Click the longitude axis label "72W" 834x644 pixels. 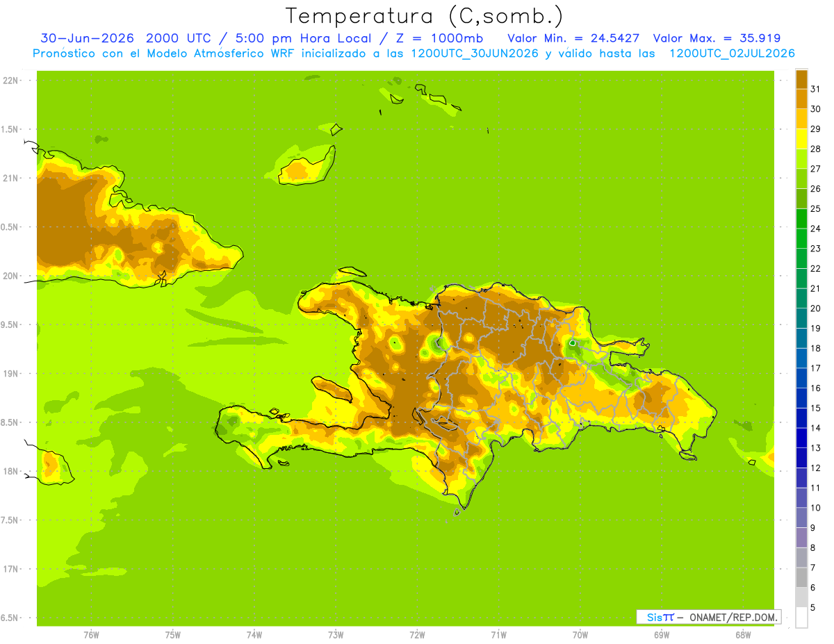[x=417, y=636]
